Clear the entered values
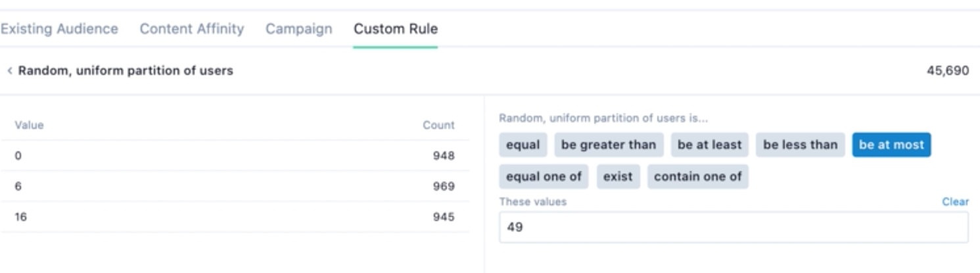 pos(954,202)
